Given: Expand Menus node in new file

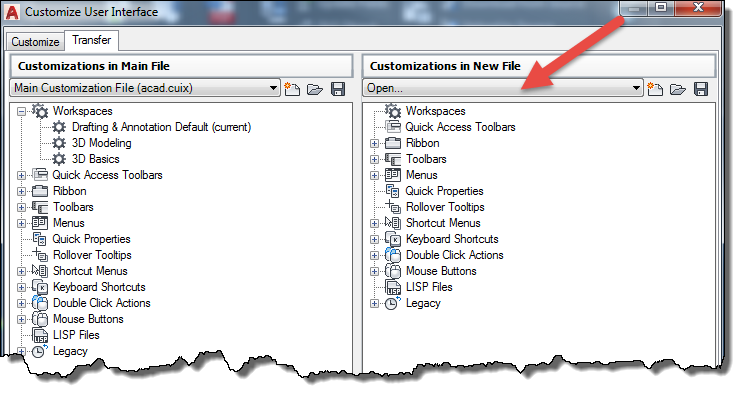Looking at the screenshot, I should (x=374, y=176).
